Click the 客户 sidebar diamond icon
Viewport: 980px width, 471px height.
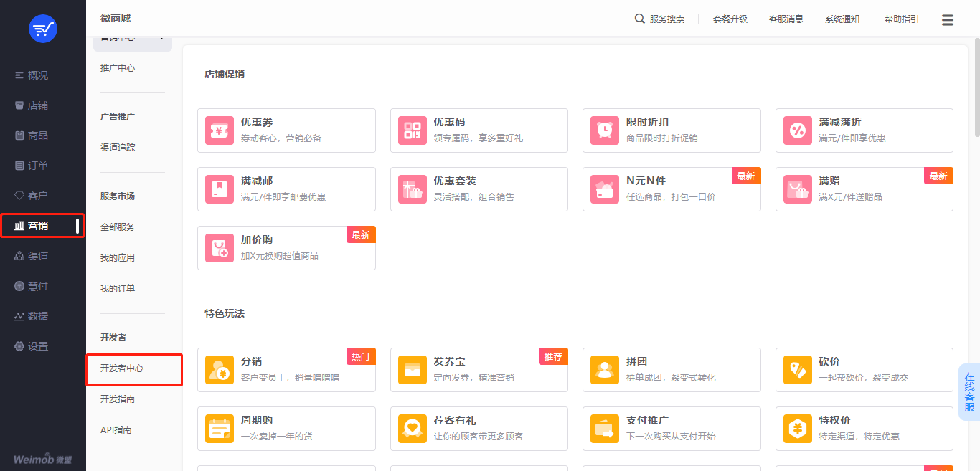point(19,196)
